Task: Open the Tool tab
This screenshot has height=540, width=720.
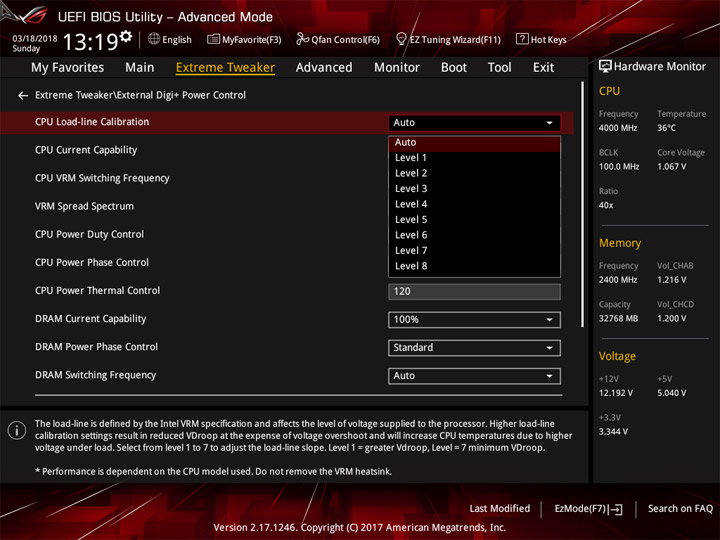Action: (499, 68)
